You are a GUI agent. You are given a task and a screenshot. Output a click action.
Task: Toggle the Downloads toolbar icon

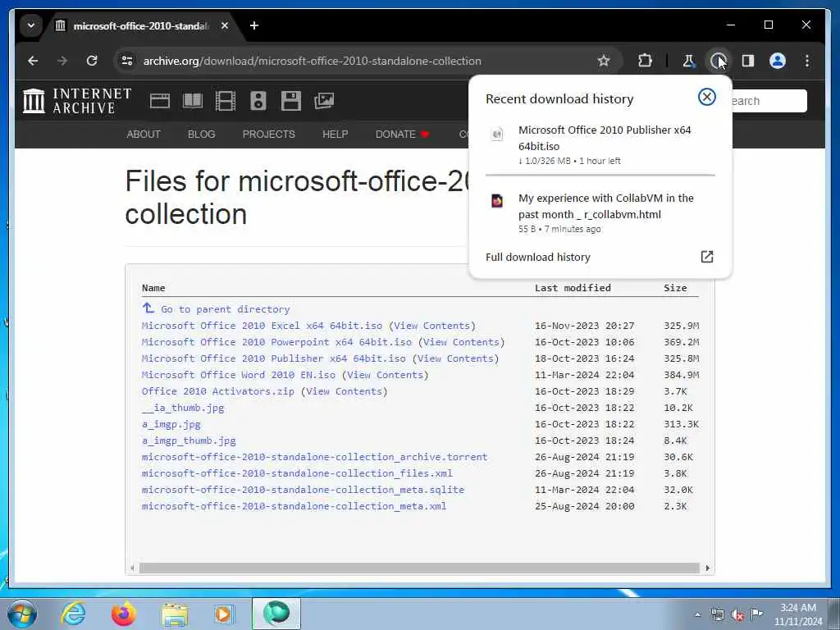point(718,61)
